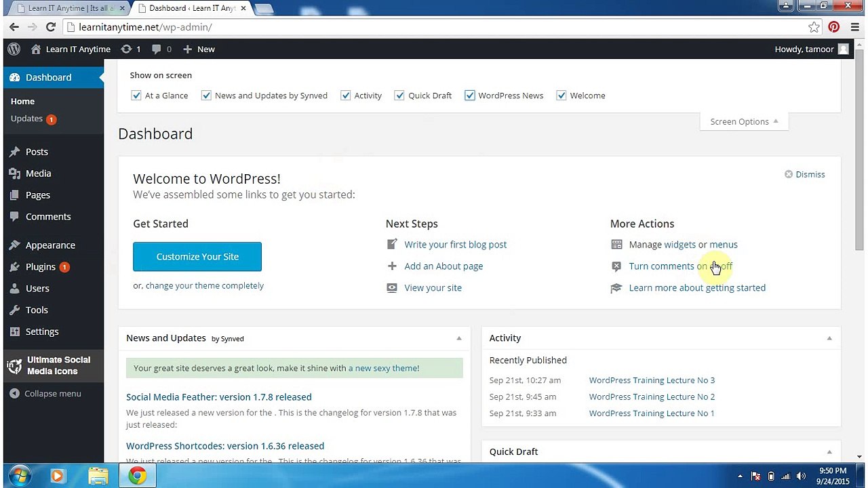Click the View your site link
The width and height of the screenshot is (868, 488).
tap(433, 288)
